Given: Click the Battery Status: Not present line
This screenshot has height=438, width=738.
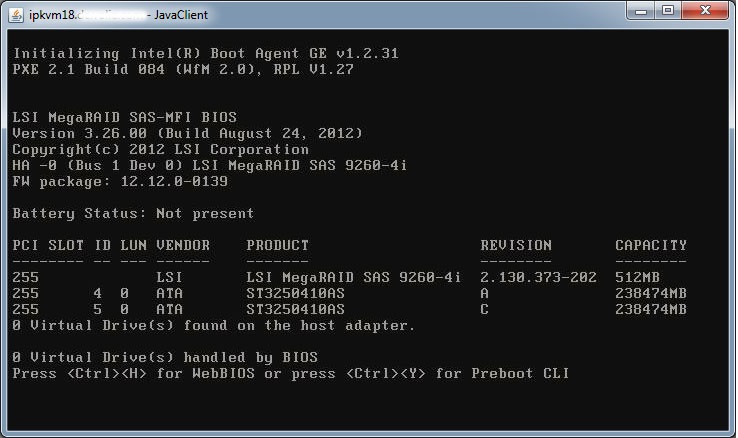Looking at the screenshot, I should point(133,214).
